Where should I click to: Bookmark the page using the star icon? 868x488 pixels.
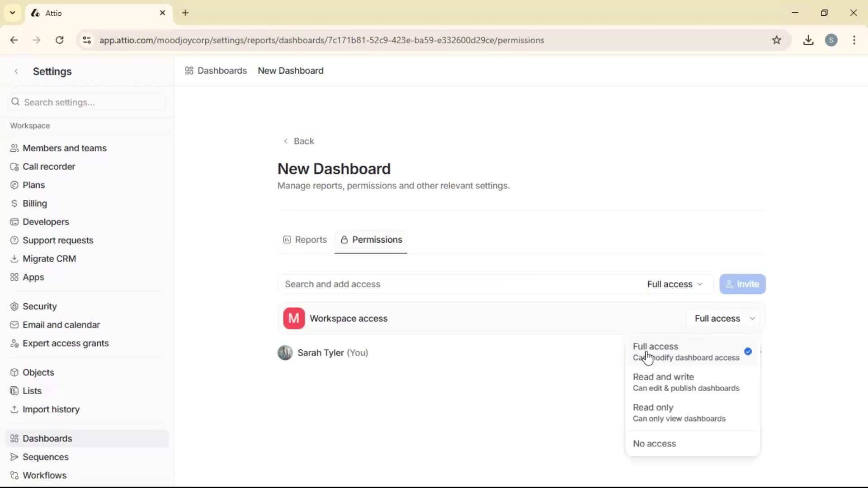[x=777, y=40]
